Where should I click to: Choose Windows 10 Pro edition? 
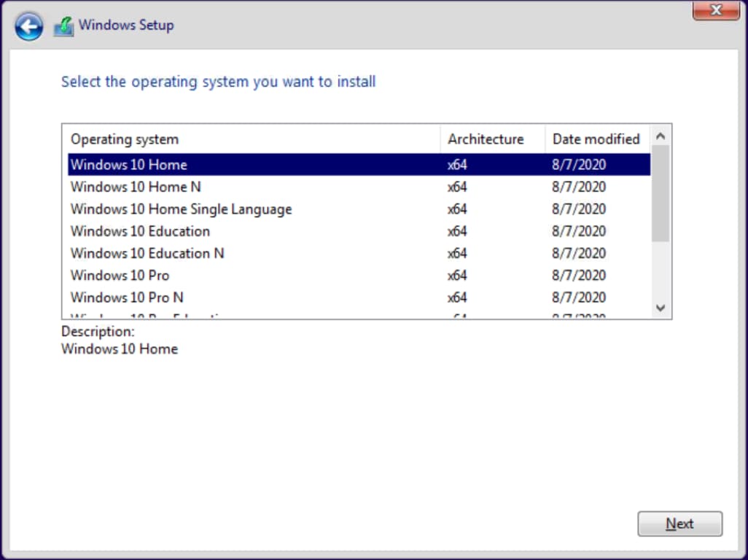[120, 276]
